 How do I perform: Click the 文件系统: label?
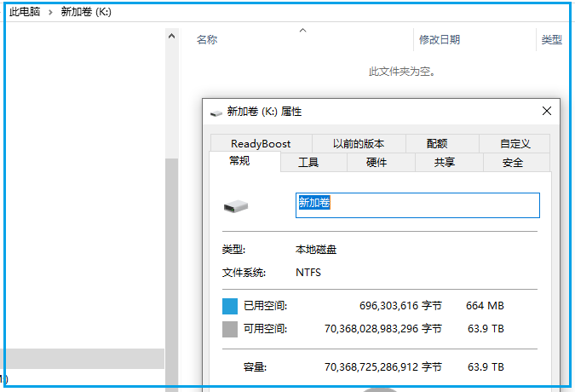244,273
